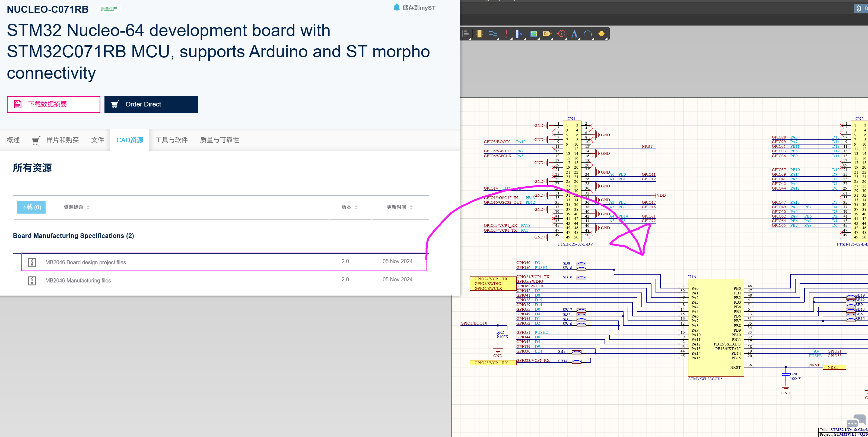Select the GND Power Port tool
Image resolution: width=868 pixels, height=437 pixels.
tap(506, 34)
